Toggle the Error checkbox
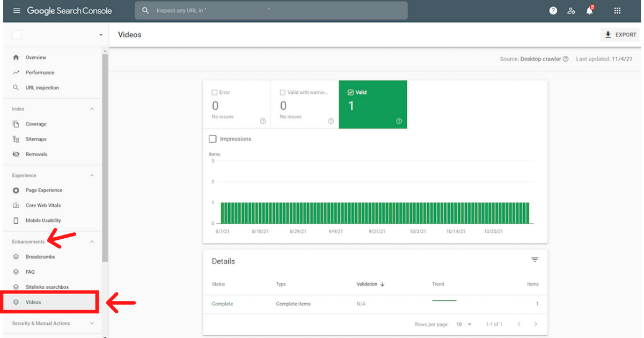The width and height of the screenshot is (644, 338). coord(215,92)
